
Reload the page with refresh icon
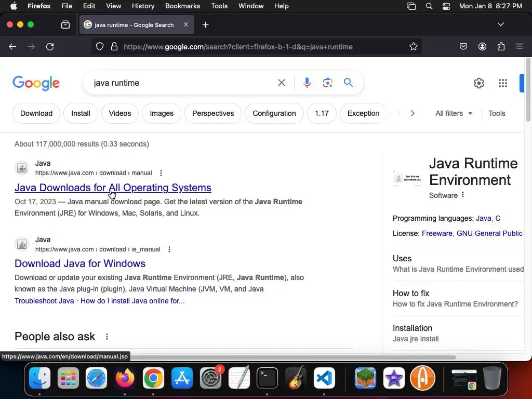click(50, 46)
